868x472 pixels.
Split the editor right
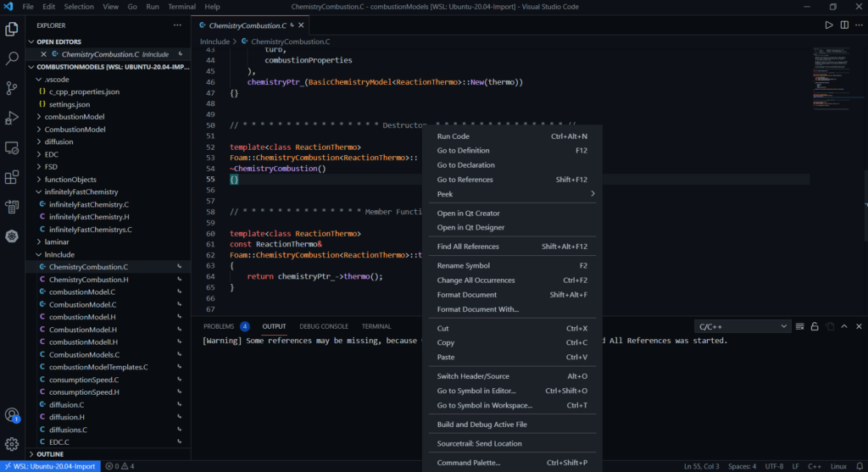844,25
